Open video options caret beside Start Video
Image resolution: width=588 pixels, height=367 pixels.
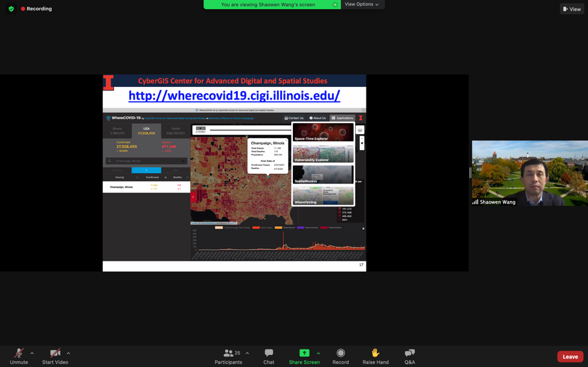coord(68,353)
